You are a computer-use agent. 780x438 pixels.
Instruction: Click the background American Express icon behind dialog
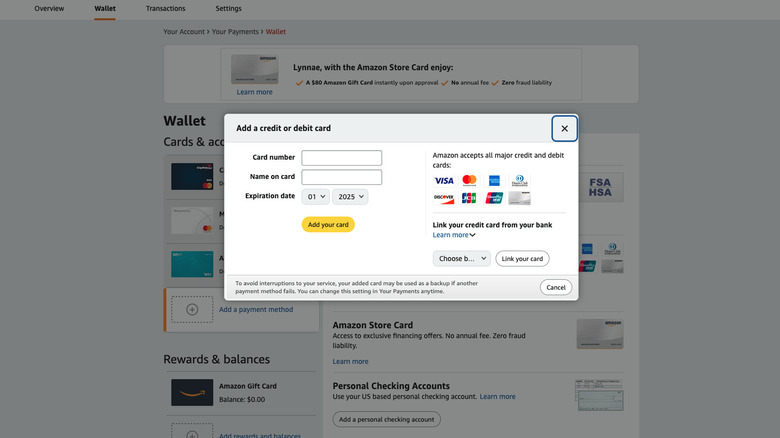tap(587, 249)
